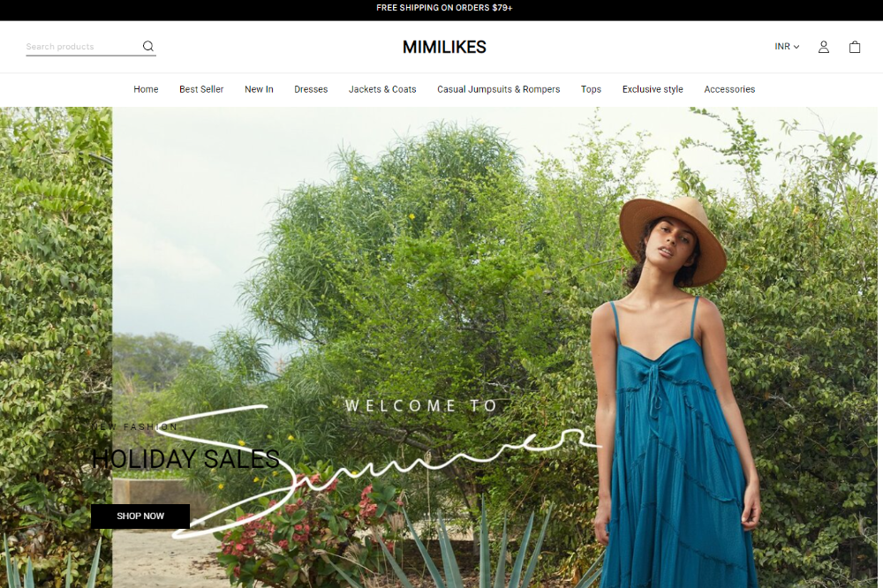Viewport: 883px width, 588px height.
Task: Go to the Home menu item
Action: 146,89
